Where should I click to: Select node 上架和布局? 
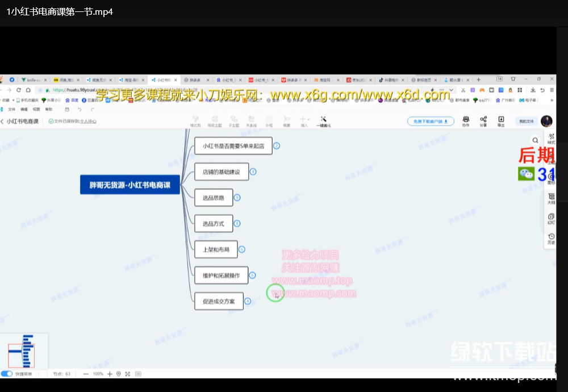coord(216,249)
